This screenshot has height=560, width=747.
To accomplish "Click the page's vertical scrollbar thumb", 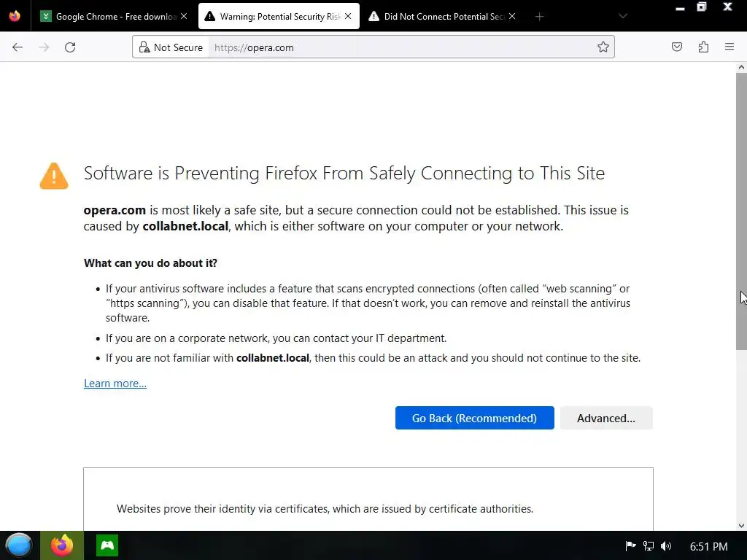I will click(741, 211).
